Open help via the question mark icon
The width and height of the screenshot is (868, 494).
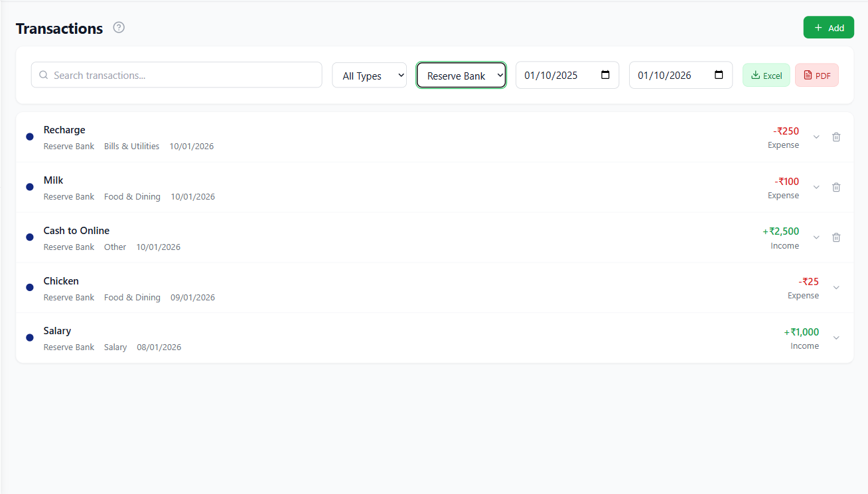(x=118, y=27)
